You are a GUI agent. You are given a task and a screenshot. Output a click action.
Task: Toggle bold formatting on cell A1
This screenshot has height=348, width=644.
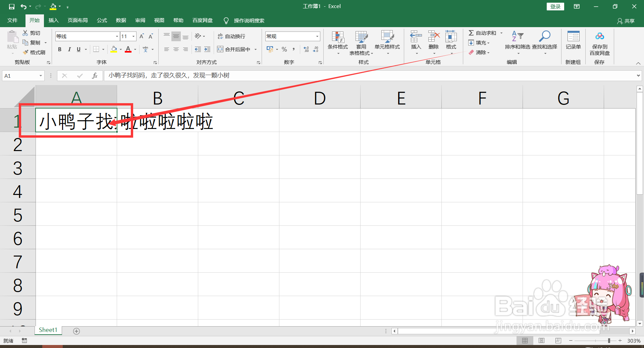click(x=60, y=49)
